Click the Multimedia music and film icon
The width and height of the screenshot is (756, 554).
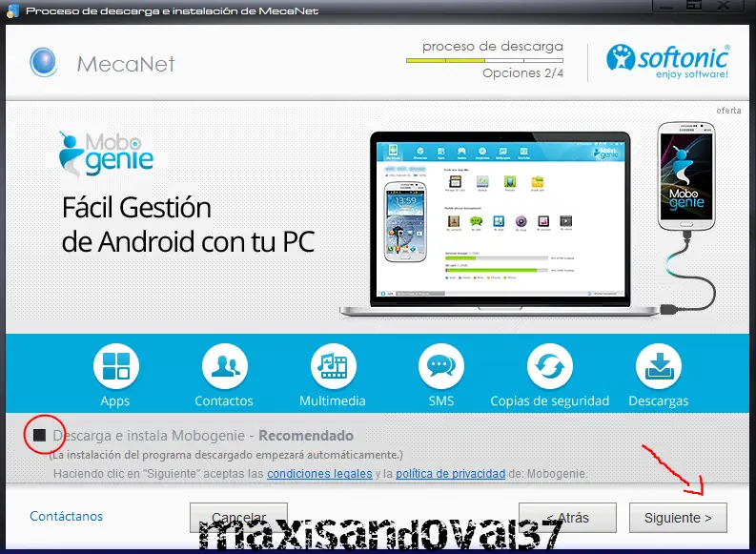point(333,366)
